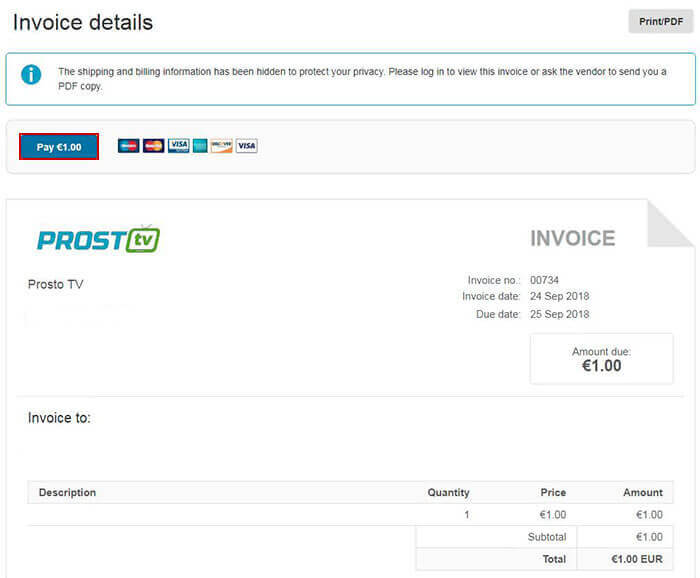This screenshot has width=700, height=578.
Task: Click the due date 25 Sep 2018
Action: 559,314
